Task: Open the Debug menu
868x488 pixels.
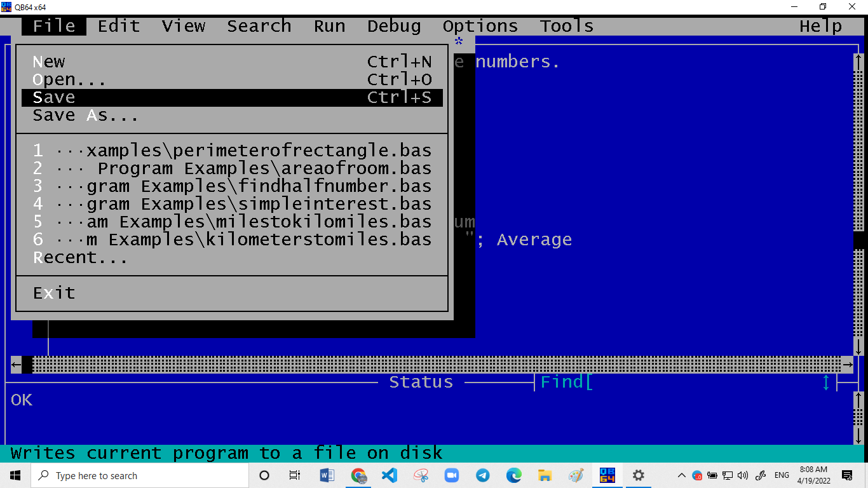Action: pos(394,26)
